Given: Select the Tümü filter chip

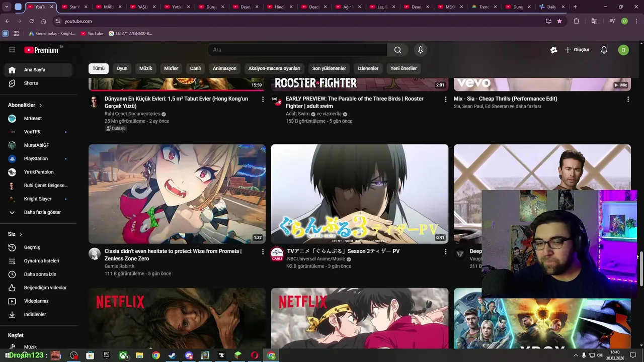Looking at the screenshot, I should 99,68.
